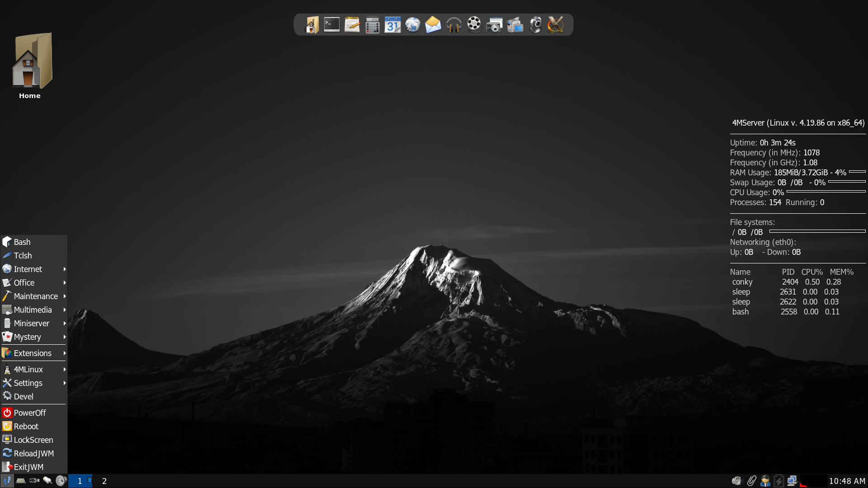Click ExitJWM in the menu

34,467
